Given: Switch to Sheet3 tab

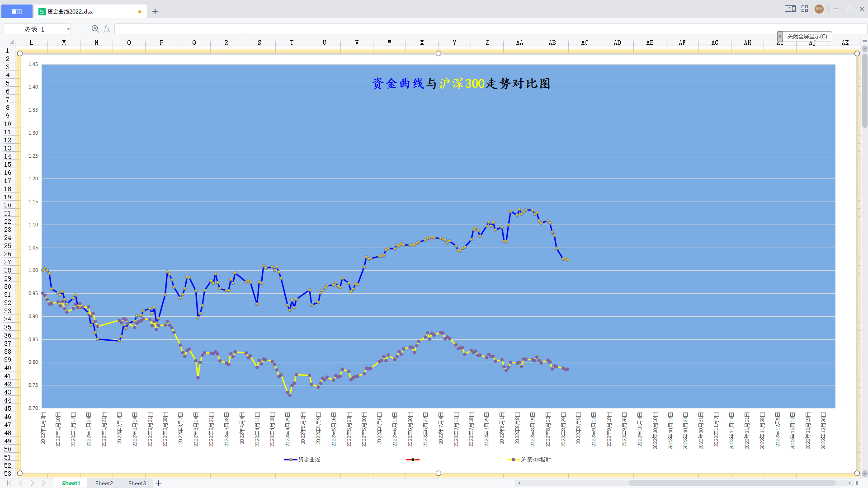Looking at the screenshot, I should 137,483.
